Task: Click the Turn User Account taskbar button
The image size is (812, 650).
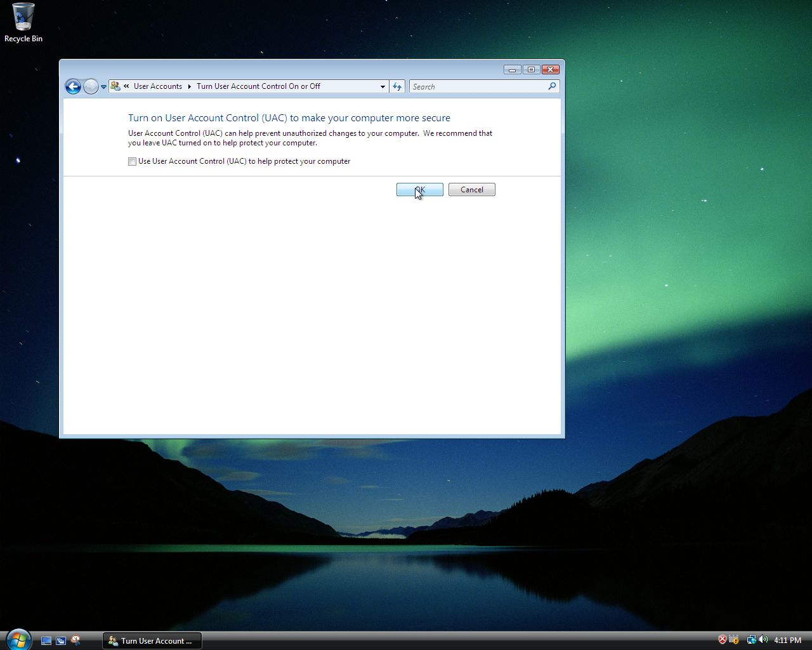Action: point(152,641)
